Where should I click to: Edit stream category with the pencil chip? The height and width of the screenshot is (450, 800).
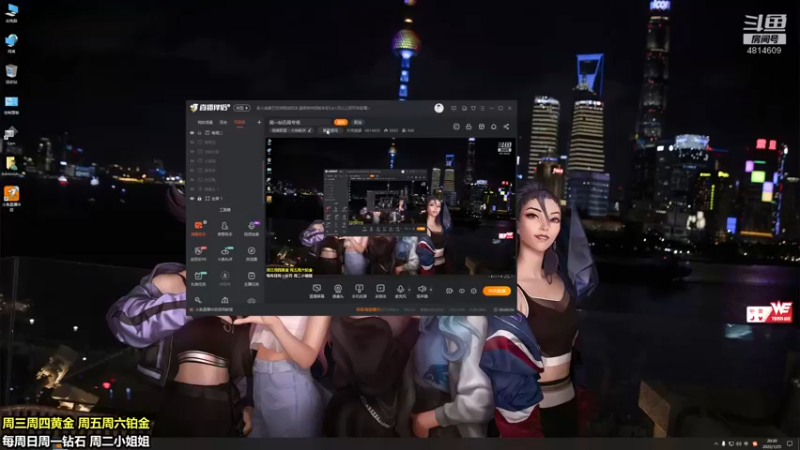click(x=292, y=131)
